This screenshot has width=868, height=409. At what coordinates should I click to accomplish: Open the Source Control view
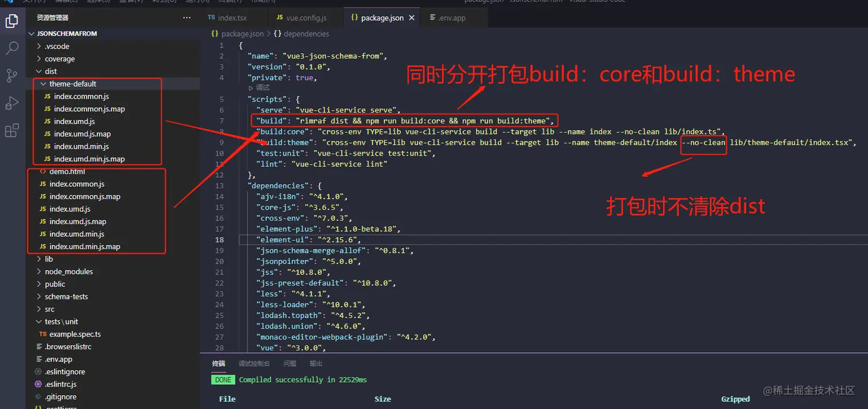[12, 76]
